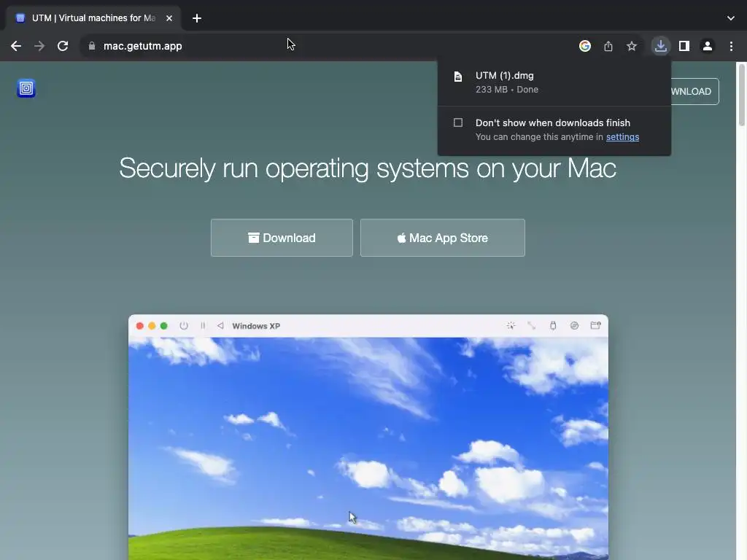Click the power icon in Windows XP window

point(184,326)
